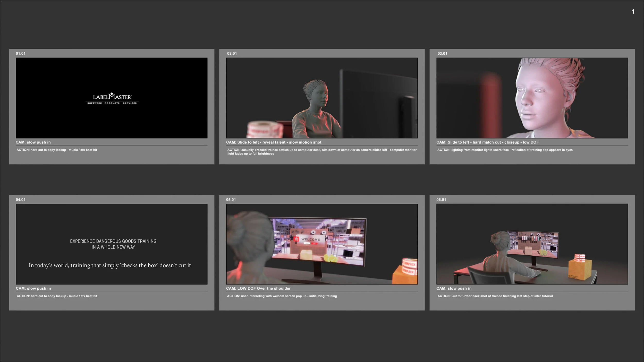Click the 01.01 shot number label
Image resolution: width=644 pixels, height=362 pixels.
click(x=21, y=54)
